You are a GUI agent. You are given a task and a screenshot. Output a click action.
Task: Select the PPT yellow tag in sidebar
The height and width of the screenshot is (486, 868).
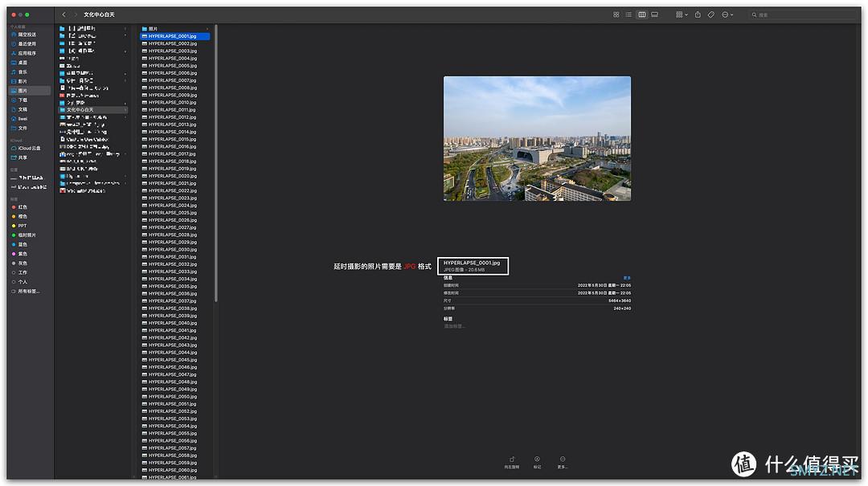point(23,226)
